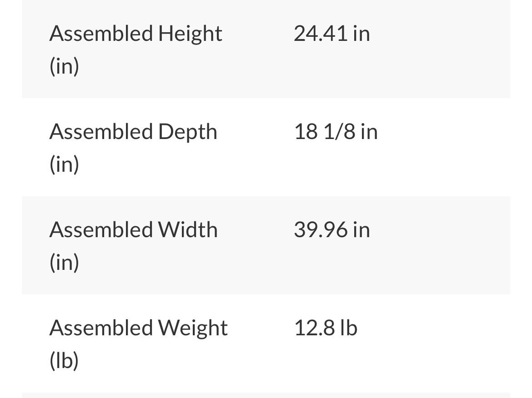The height and width of the screenshot is (398, 532).
Task: Click the (in) unit under Assembled Width
Action: [64, 262]
